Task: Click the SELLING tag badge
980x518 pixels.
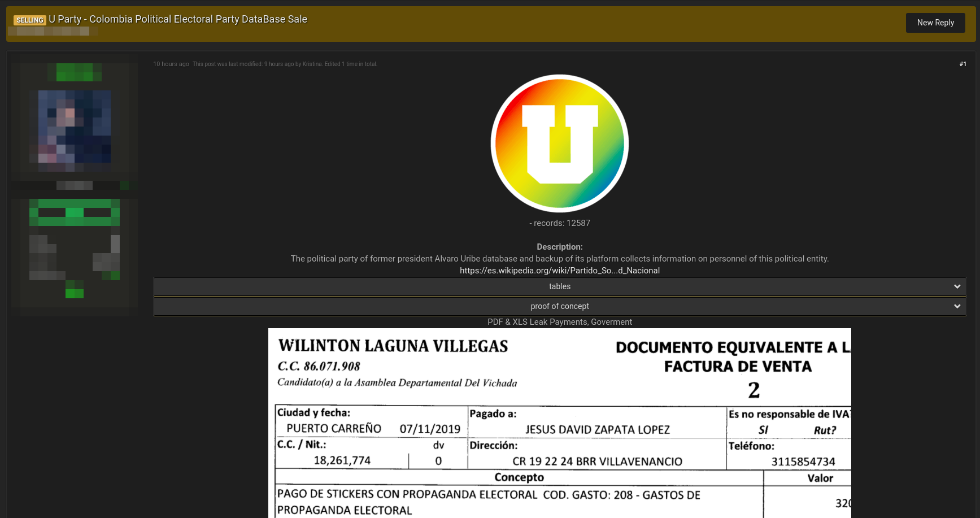Action: tap(30, 20)
